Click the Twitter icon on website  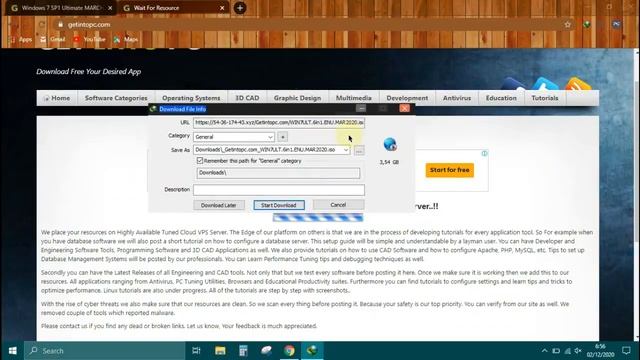545,84
